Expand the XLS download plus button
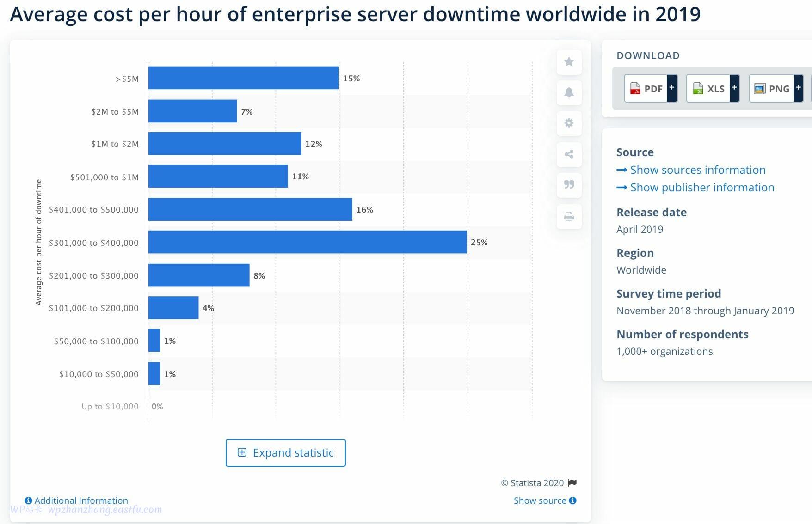The height and width of the screenshot is (524, 812). coord(734,88)
